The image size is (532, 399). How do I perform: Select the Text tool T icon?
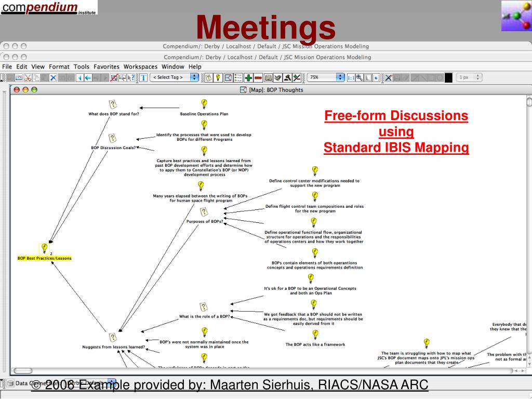143,78
